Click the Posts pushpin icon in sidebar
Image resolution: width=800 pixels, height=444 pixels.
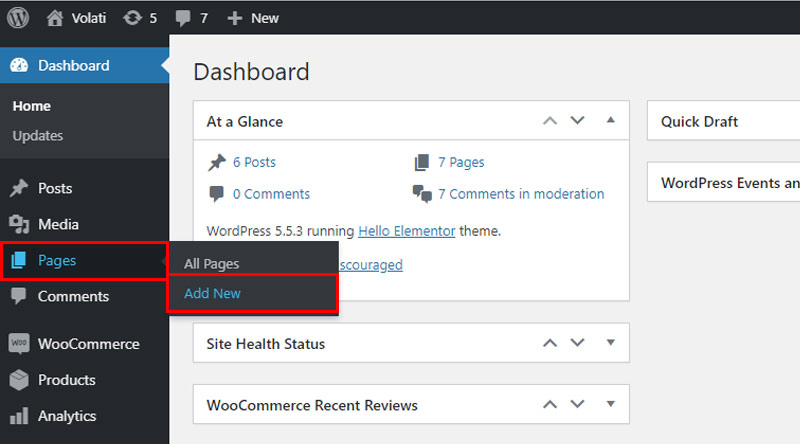[19, 188]
